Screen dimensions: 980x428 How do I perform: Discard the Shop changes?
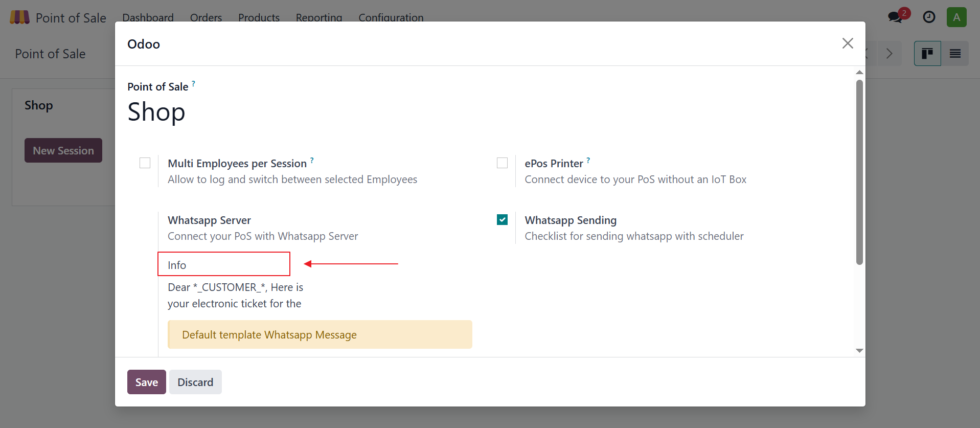(x=195, y=382)
